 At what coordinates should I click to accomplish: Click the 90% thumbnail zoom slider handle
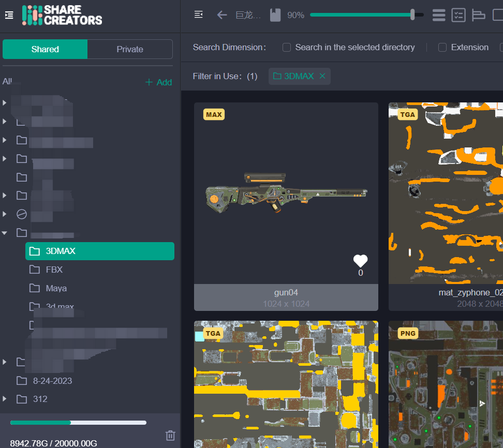click(x=412, y=15)
